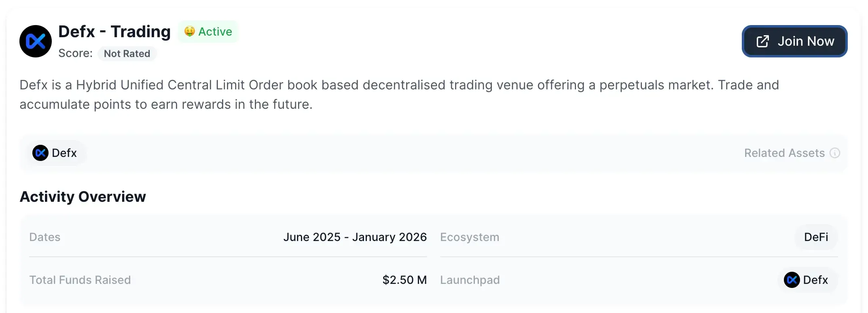Click the external-link icon inside Join Now
The width and height of the screenshot is (868, 313).
click(x=762, y=41)
